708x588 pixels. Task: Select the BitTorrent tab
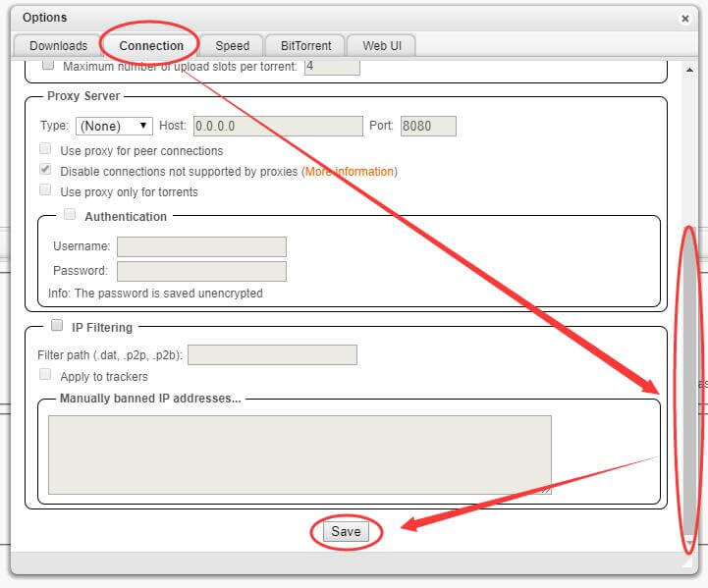click(304, 45)
